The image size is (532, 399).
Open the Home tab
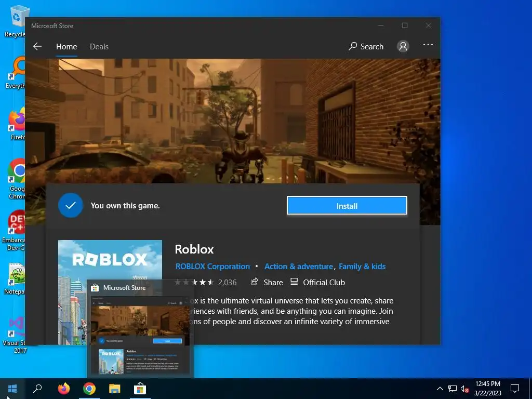(x=66, y=46)
